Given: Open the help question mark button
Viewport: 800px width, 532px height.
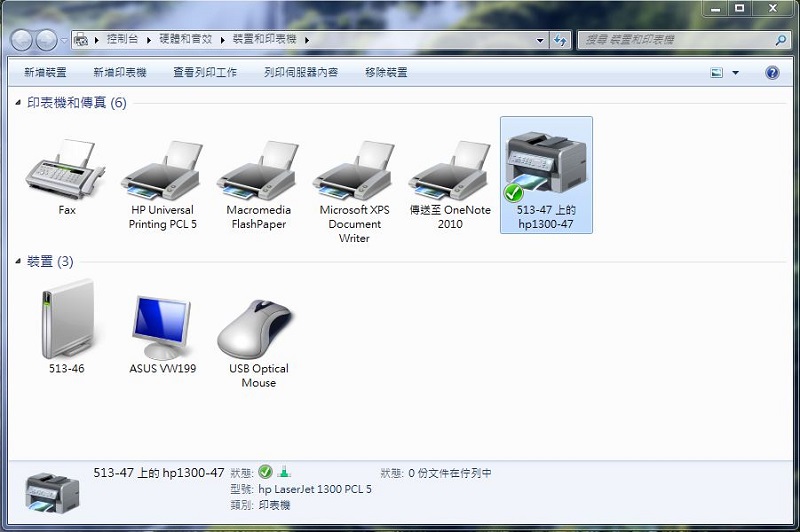Looking at the screenshot, I should pos(772,73).
